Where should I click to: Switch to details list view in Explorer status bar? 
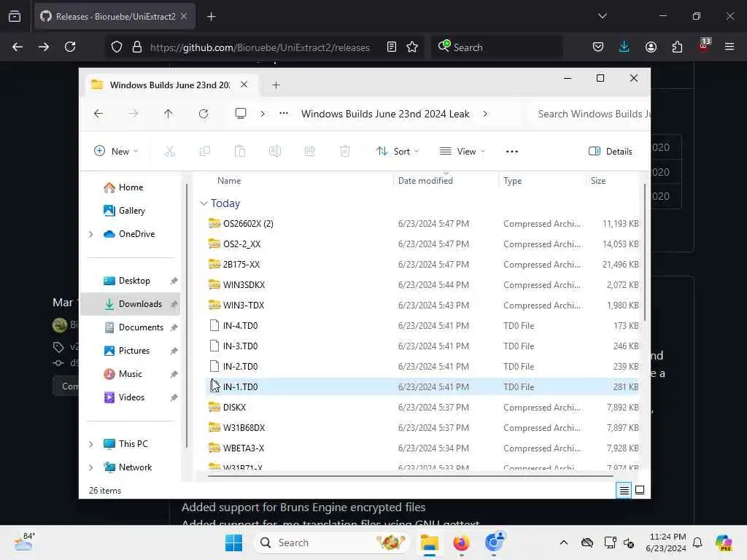[624, 490]
